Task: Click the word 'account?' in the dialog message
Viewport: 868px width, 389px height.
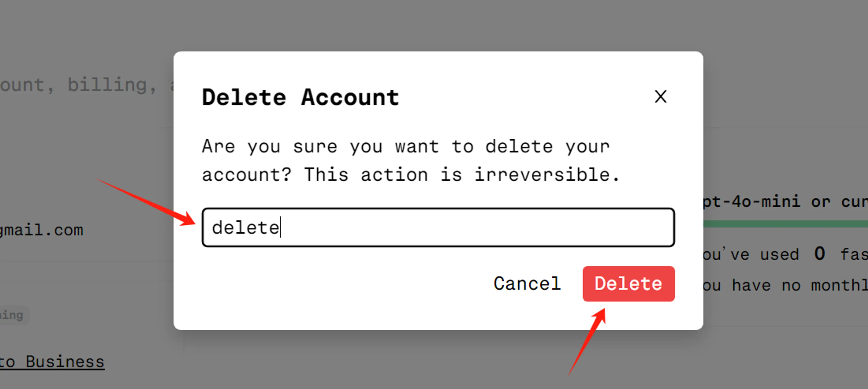Action: (x=246, y=175)
